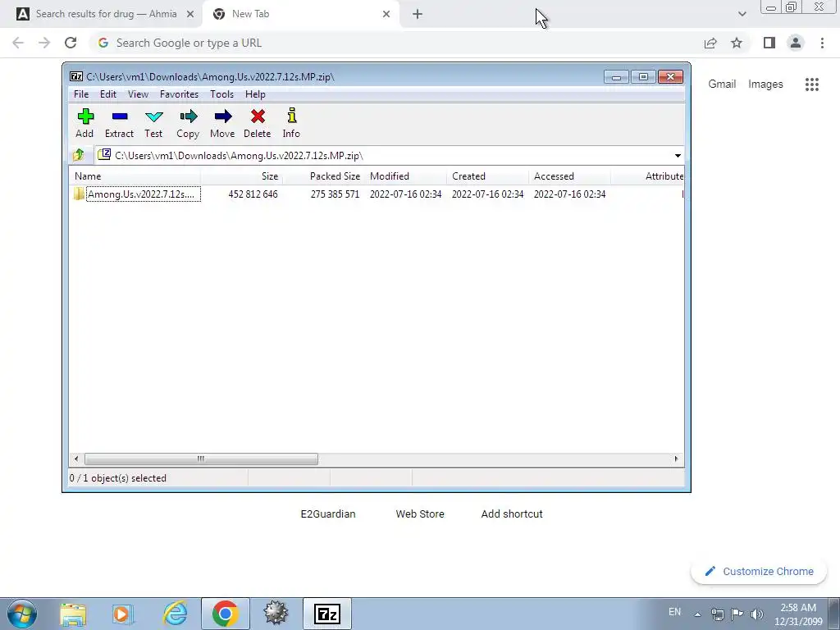Click the Add toolbar icon in 7-Zip
840x630 pixels.
tap(84, 123)
